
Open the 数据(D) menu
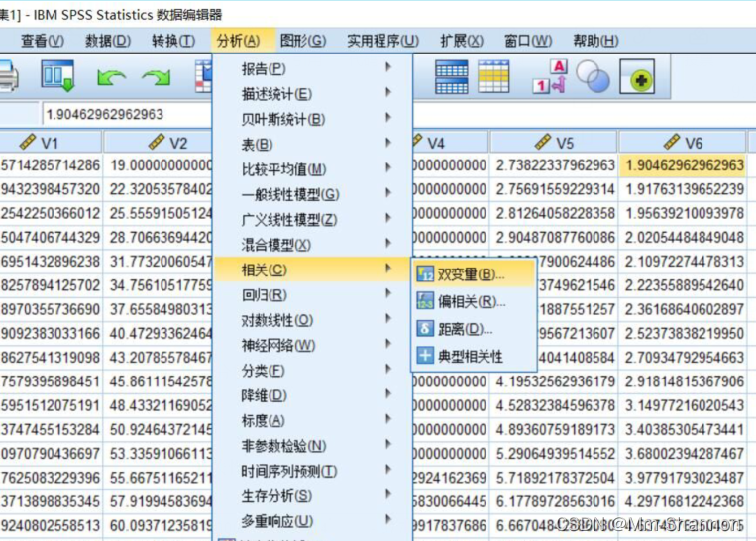(108, 41)
